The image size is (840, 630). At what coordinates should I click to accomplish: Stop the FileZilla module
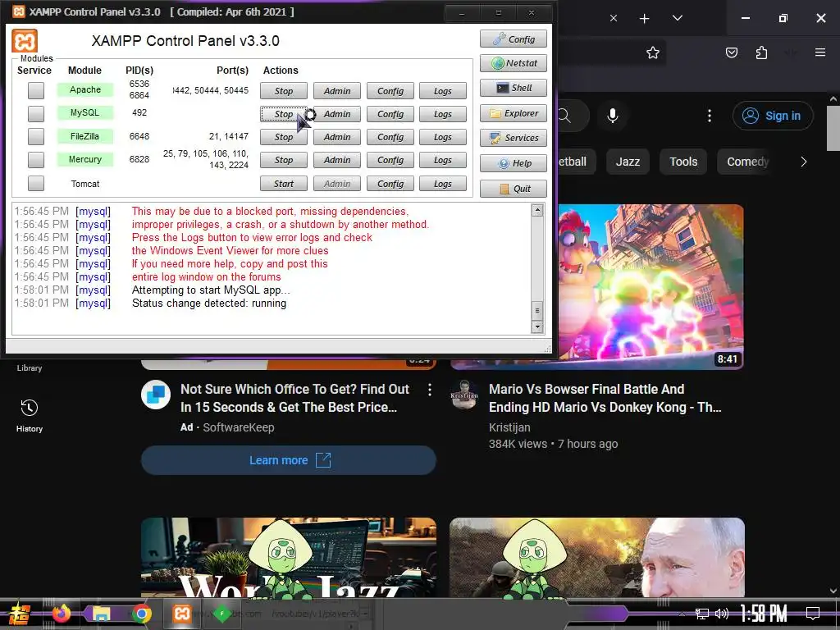[283, 137]
